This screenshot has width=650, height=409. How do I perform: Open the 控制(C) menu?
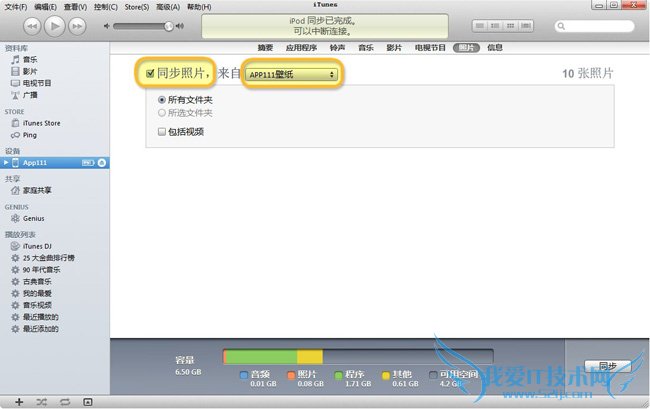106,7
